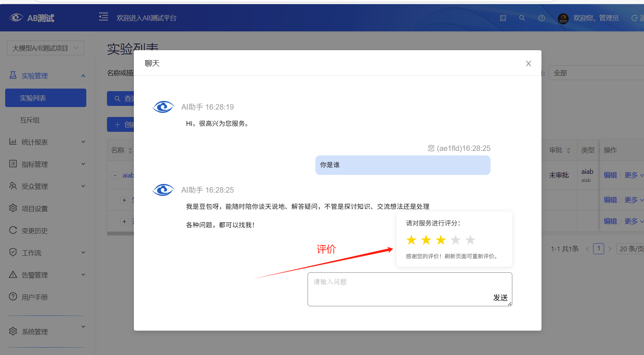The height and width of the screenshot is (355, 644).
Task: Open the 20 条/页 page size dropdown
Action: point(631,249)
